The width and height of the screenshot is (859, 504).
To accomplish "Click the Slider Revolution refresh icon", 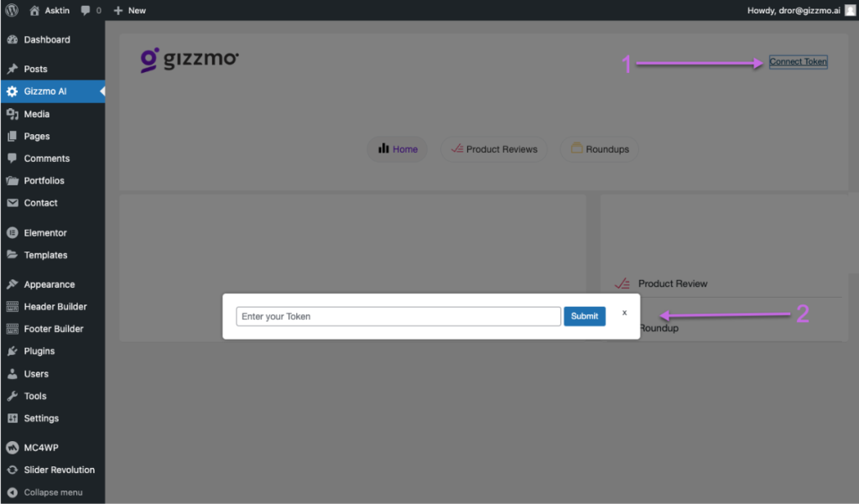I will pyautogui.click(x=12, y=470).
